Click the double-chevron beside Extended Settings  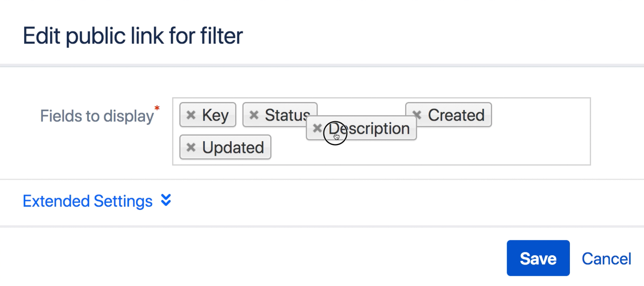tap(166, 200)
